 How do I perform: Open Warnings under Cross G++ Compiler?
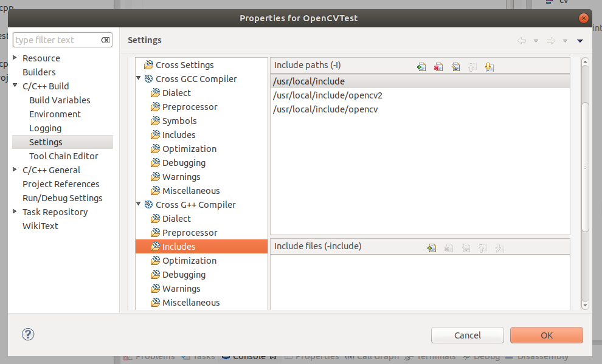(181, 289)
